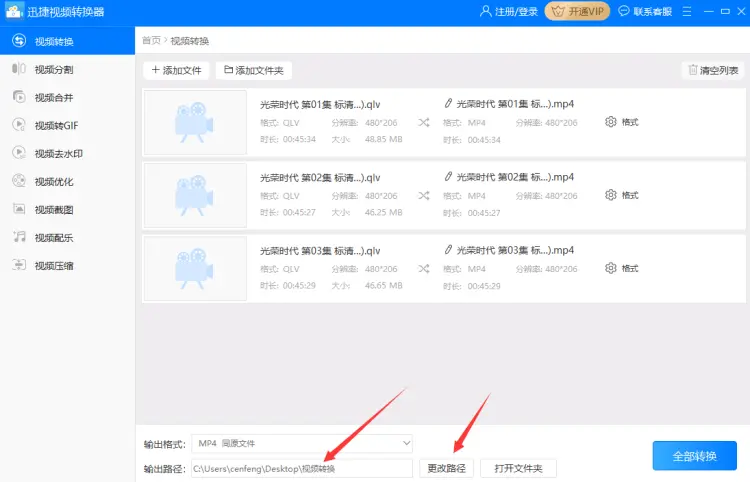
Task: Click 添加文件 button
Action: point(176,70)
